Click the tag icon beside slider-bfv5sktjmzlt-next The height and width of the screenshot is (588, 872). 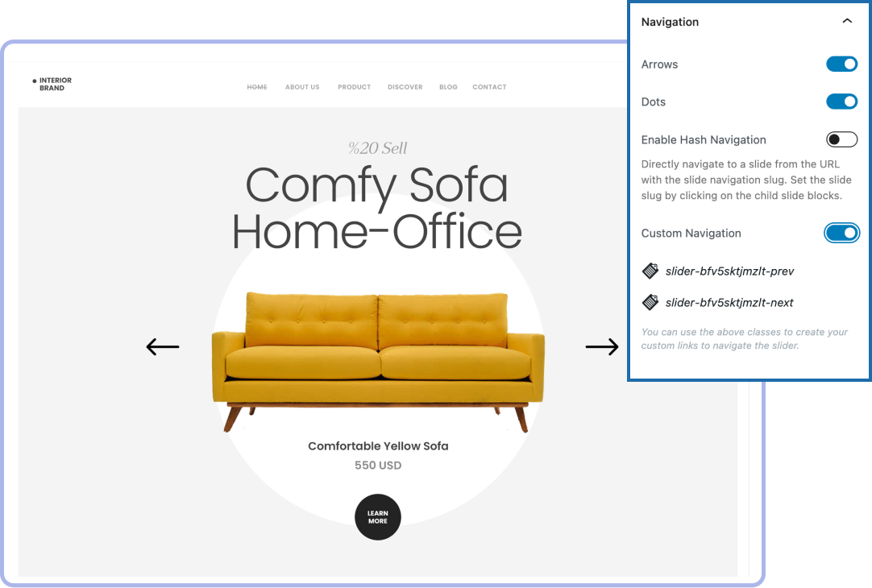[x=650, y=302]
